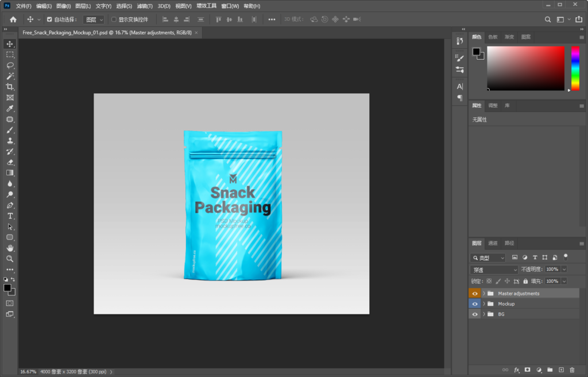Screen dimensions: 588x377
Task: Select the Path Selection tool
Action: tap(10, 227)
